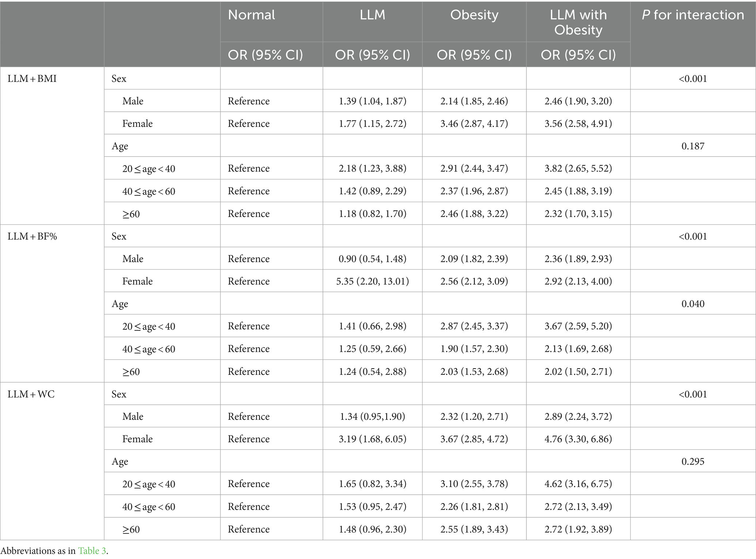This screenshot has width=756, height=559.
Task: Click the 'Obesity' header cell
Action: [474, 15]
